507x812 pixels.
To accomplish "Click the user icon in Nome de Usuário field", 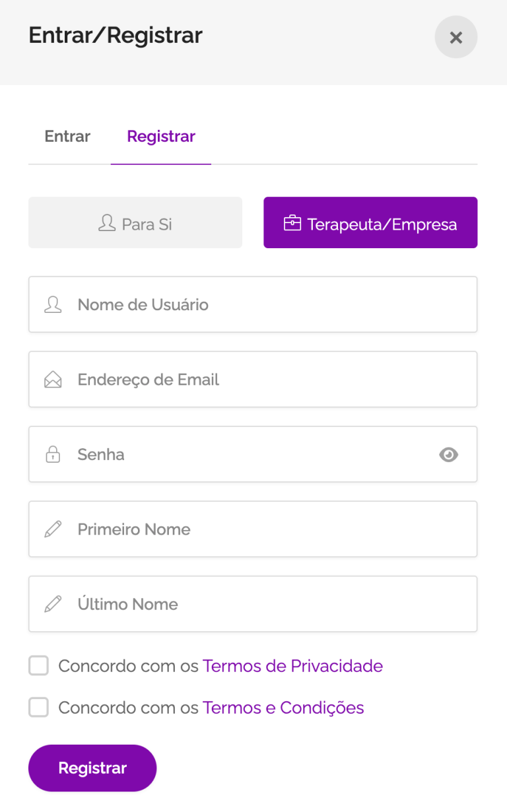I will 53,304.
